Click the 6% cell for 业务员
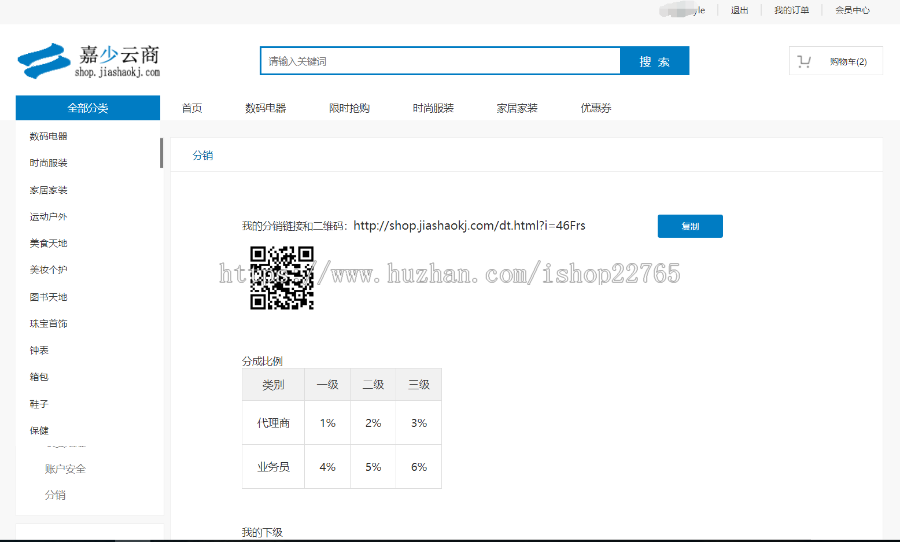This screenshot has width=900, height=542. pos(419,467)
